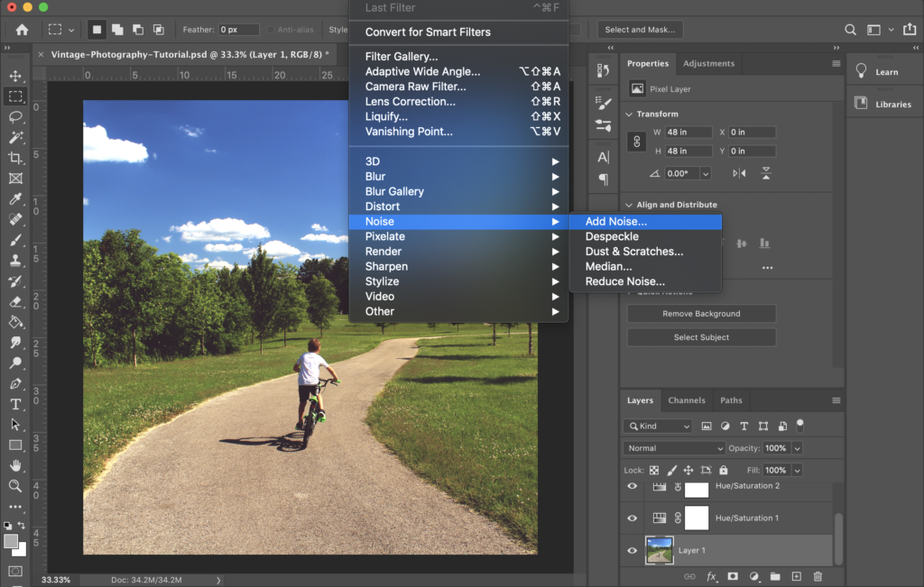The image size is (924, 587).
Task: Click the Feather value field
Action: [238, 30]
